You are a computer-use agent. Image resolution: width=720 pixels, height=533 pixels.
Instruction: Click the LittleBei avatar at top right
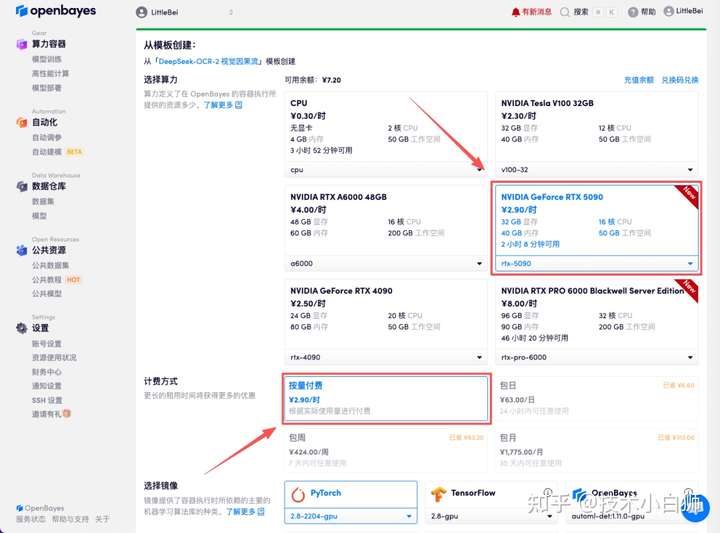[669, 11]
